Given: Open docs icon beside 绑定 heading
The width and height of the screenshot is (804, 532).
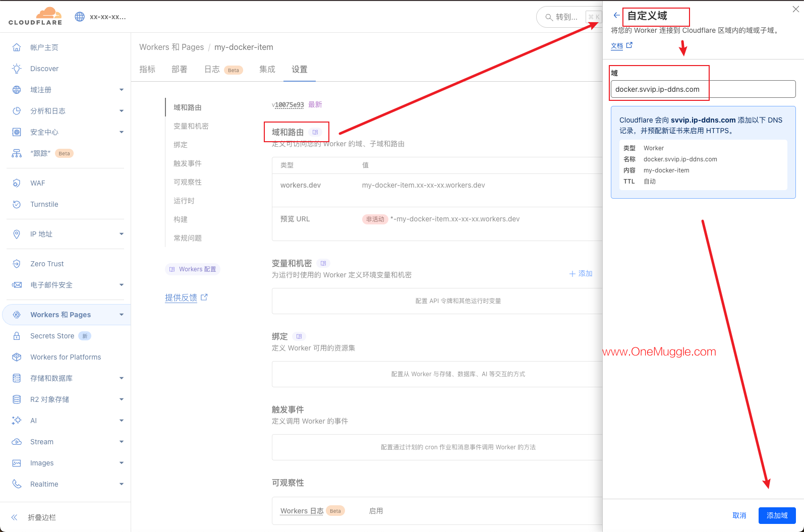Looking at the screenshot, I should pyautogui.click(x=299, y=336).
